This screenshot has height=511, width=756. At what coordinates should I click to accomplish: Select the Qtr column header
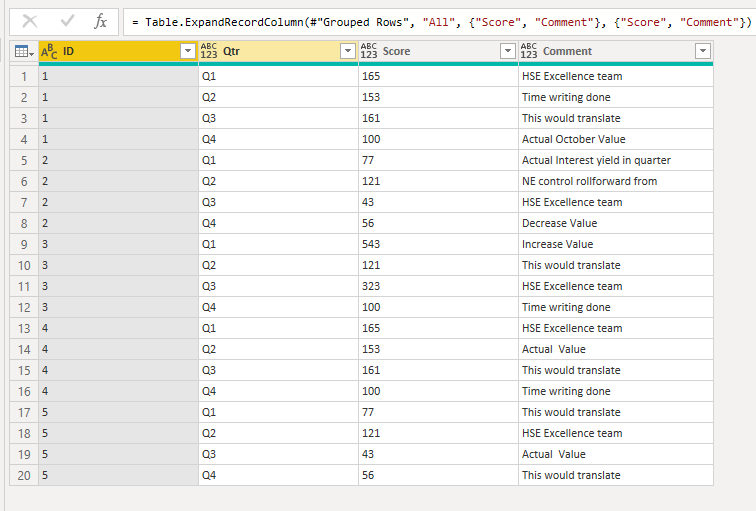pos(278,51)
